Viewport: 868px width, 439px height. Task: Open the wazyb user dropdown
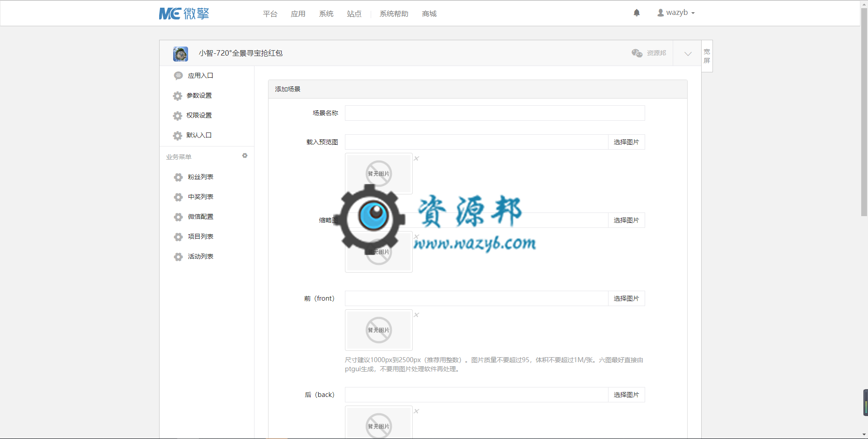676,13
